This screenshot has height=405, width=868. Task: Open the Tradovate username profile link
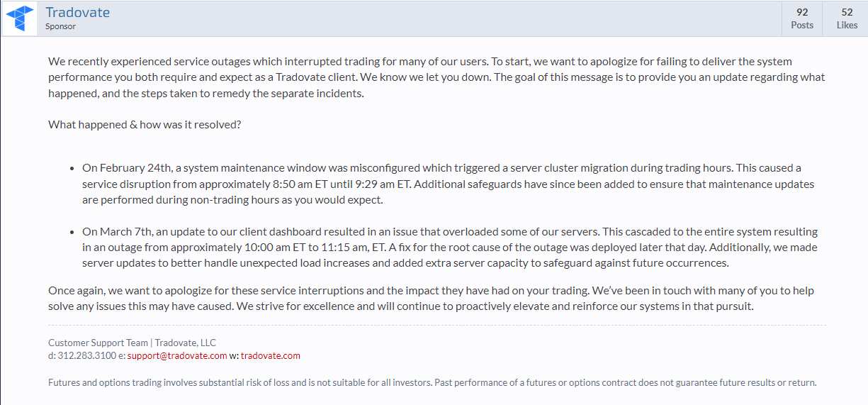[77, 13]
